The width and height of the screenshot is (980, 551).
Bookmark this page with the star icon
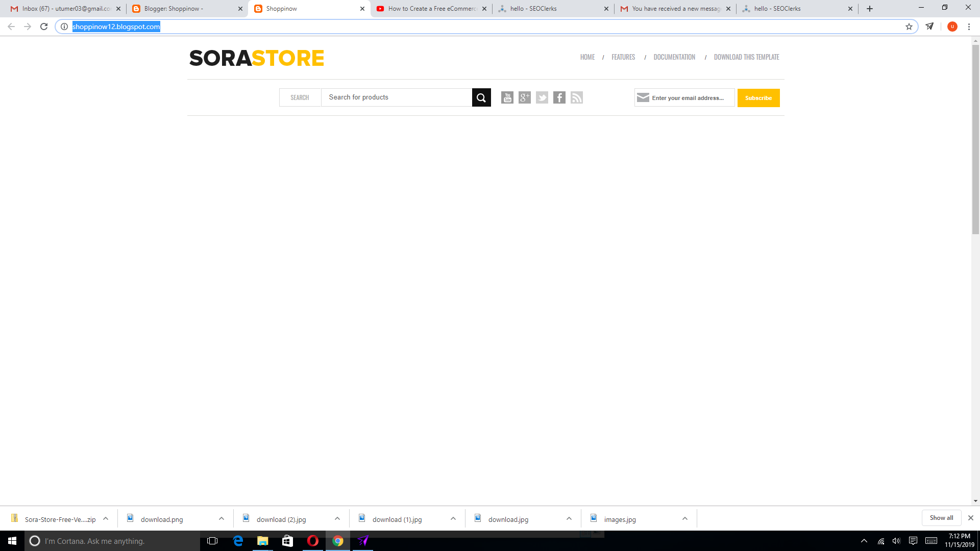909,27
